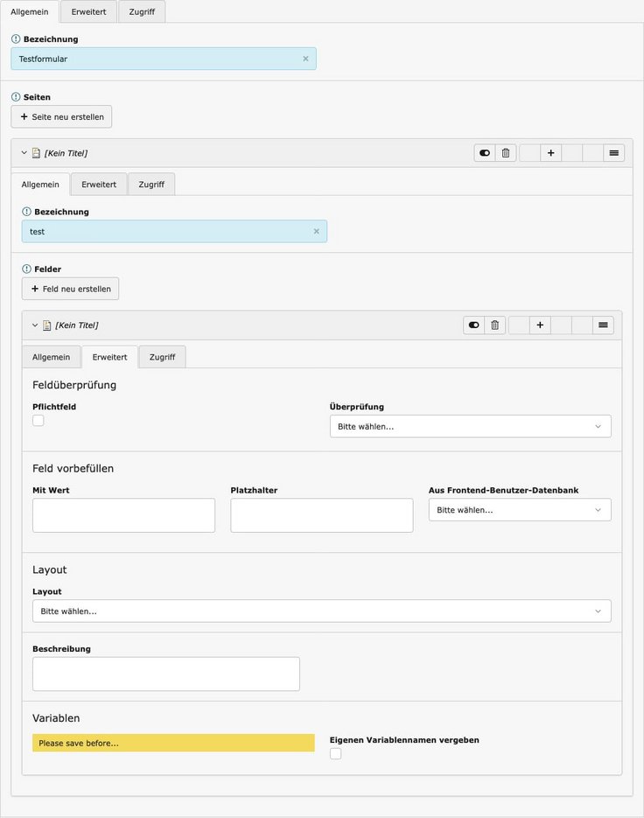Switch to the field's Allgemein tab
Screen dimensions: 644x818
pos(51,357)
